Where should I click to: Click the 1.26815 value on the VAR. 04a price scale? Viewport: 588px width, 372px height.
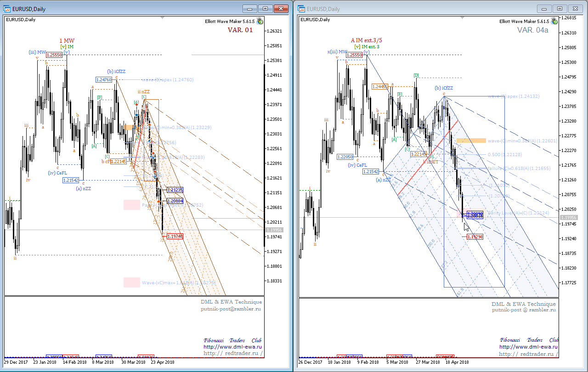point(569,18)
